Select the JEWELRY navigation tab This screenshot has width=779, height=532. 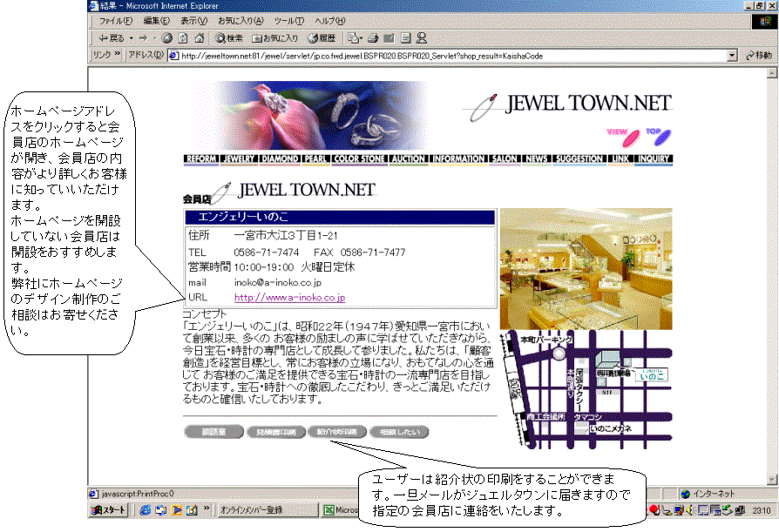(x=240, y=158)
